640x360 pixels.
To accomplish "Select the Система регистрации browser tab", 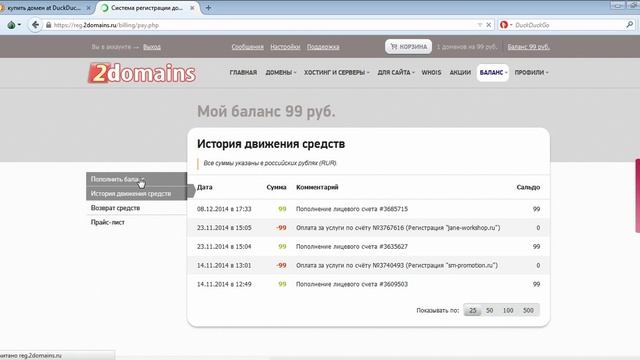I will (x=148, y=8).
